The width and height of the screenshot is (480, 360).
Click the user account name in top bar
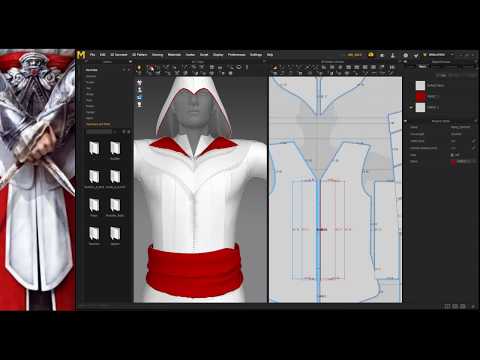436,55
